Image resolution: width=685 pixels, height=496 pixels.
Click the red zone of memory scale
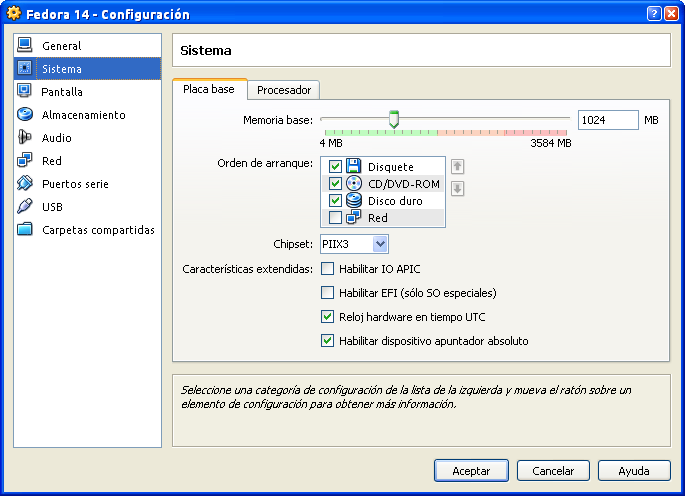coord(536,132)
